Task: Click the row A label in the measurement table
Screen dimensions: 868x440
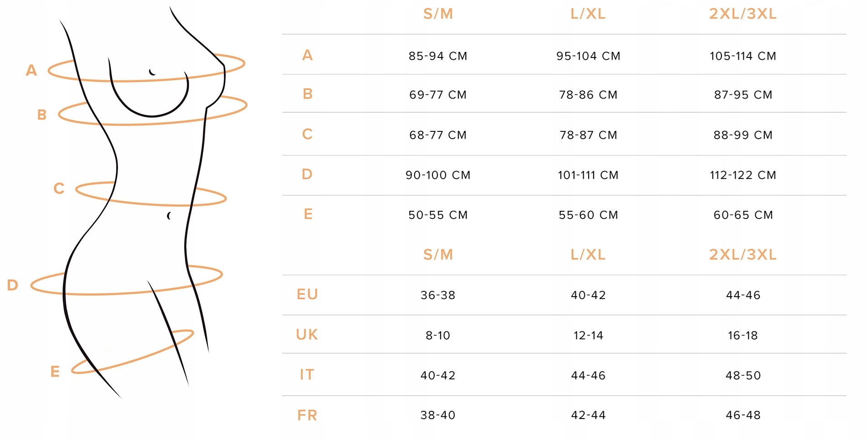Action: pos(307,55)
